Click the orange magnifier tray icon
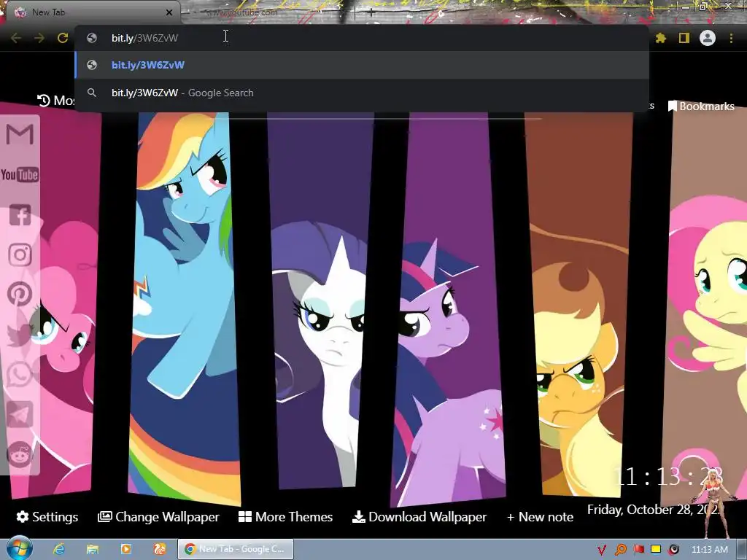Screen dimensions: 747x560 pyautogui.click(x=620, y=550)
